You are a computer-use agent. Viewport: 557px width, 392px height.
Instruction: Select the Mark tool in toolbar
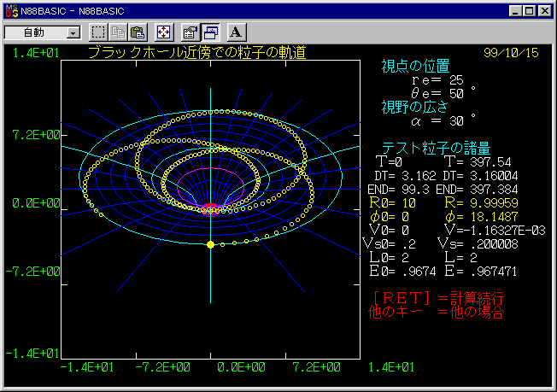click(x=98, y=32)
